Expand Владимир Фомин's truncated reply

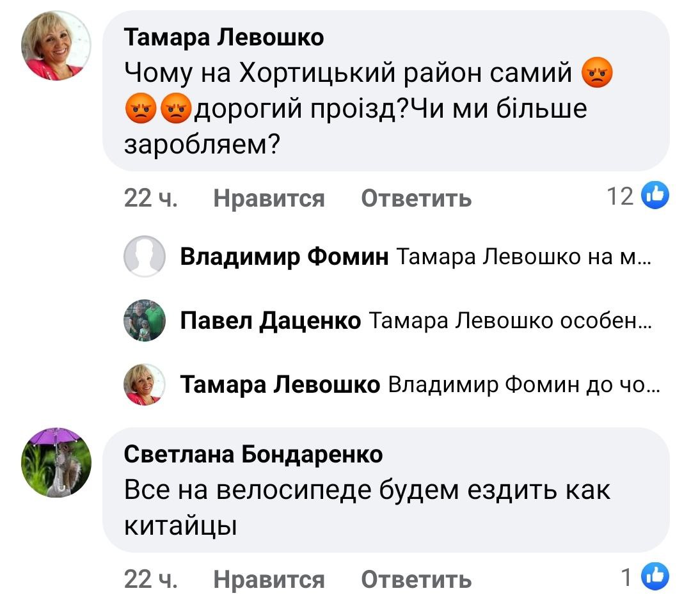click(523, 257)
